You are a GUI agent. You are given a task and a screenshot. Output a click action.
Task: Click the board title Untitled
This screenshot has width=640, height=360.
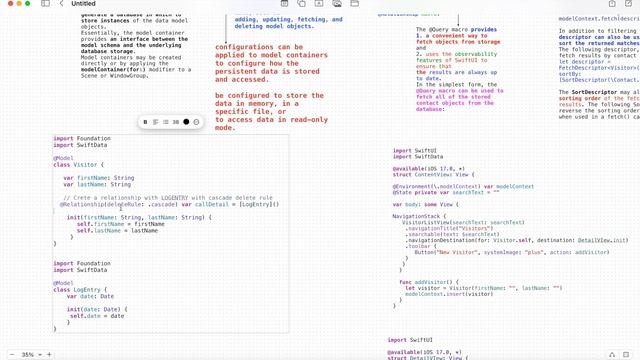(x=83, y=3)
